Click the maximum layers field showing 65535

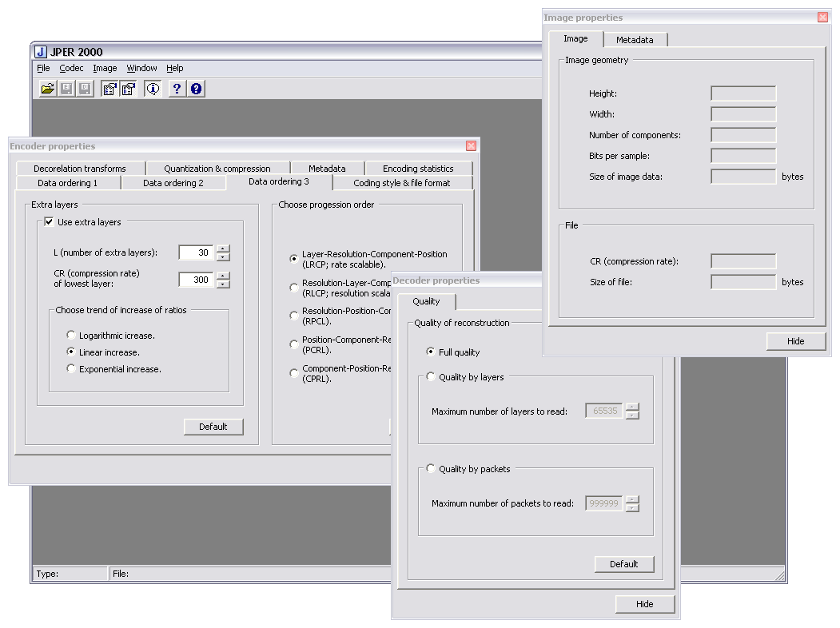point(605,411)
